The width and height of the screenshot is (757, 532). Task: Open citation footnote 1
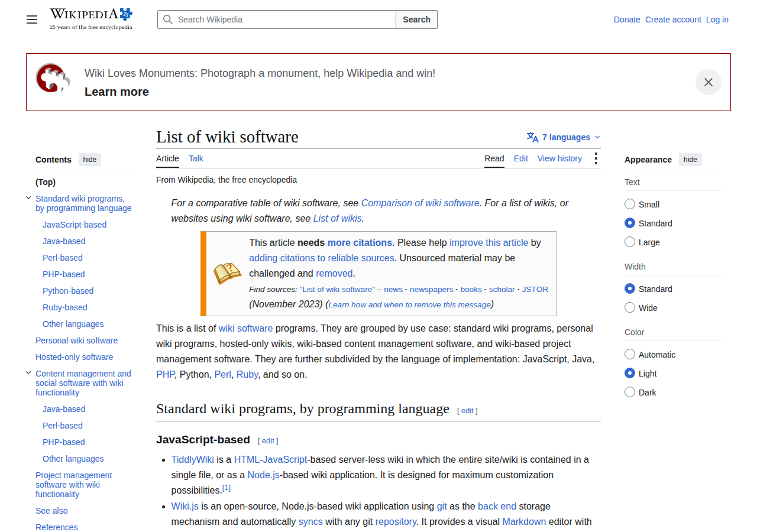click(x=227, y=488)
